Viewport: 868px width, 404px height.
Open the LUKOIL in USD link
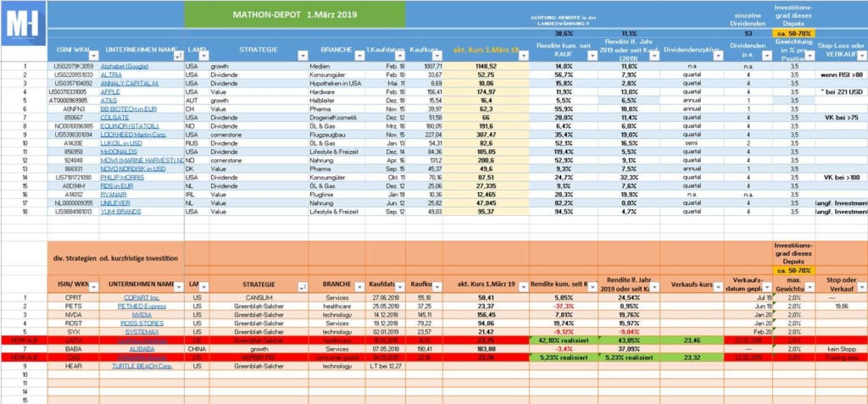tap(120, 143)
